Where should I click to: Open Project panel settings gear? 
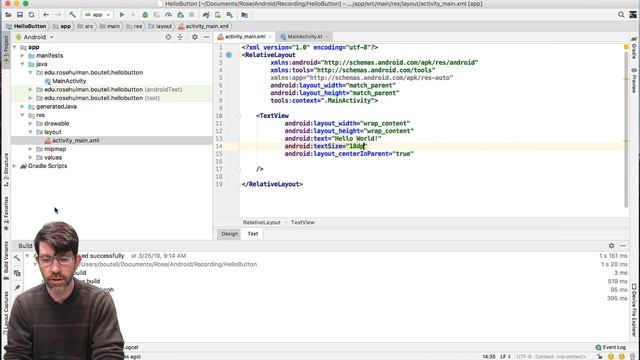195,37
